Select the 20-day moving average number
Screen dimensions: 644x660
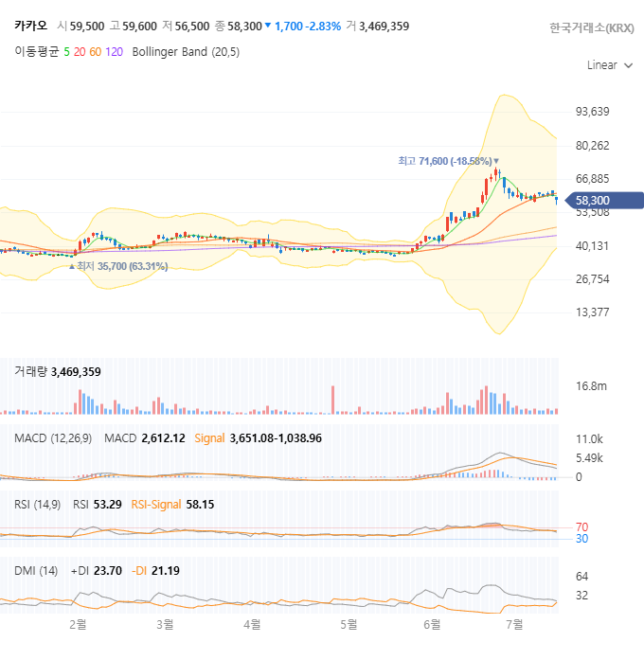tap(80, 52)
